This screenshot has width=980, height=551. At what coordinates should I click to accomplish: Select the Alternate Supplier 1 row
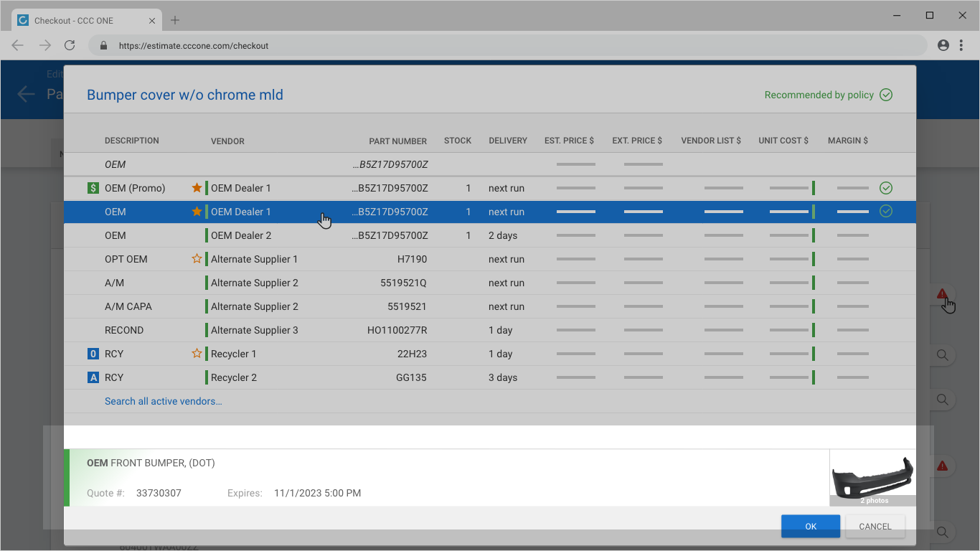click(x=490, y=259)
